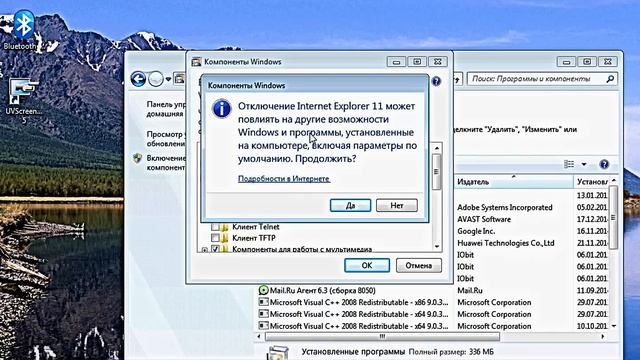Select Microsoft Visual C++ 2008 x86 row

click(x=433, y=302)
